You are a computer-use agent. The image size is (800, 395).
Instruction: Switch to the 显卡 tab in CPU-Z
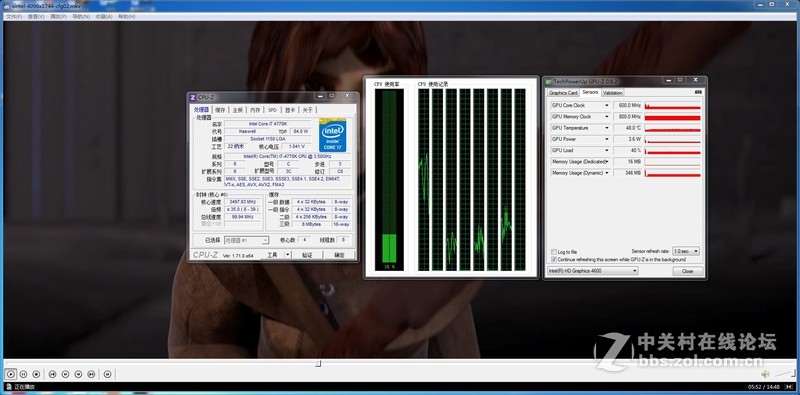coord(290,110)
